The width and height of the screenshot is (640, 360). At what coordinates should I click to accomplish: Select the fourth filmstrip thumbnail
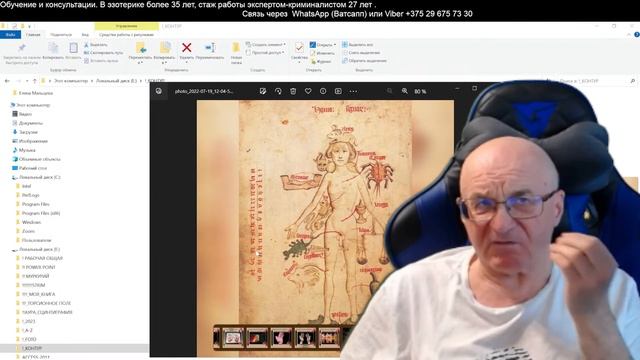[x=305, y=338]
